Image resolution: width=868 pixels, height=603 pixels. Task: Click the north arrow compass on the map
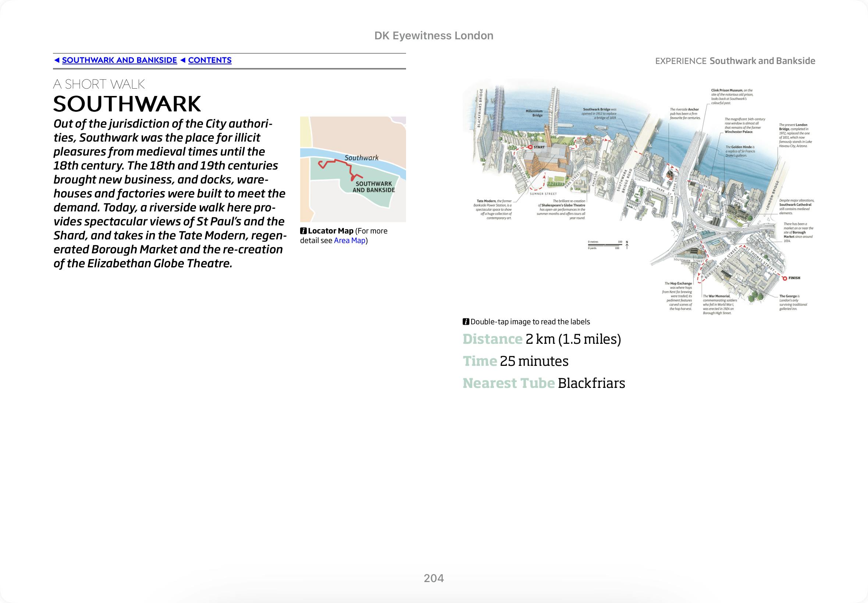click(x=627, y=245)
